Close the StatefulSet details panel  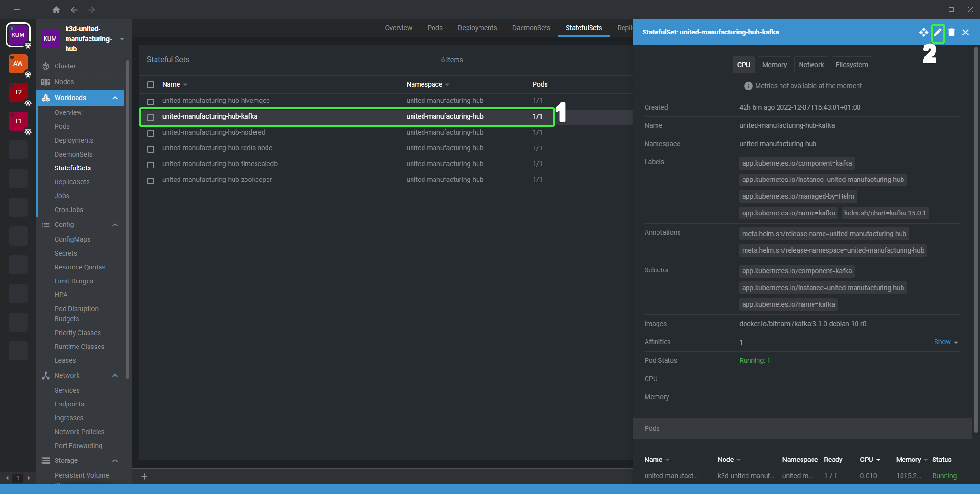click(x=965, y=33)
